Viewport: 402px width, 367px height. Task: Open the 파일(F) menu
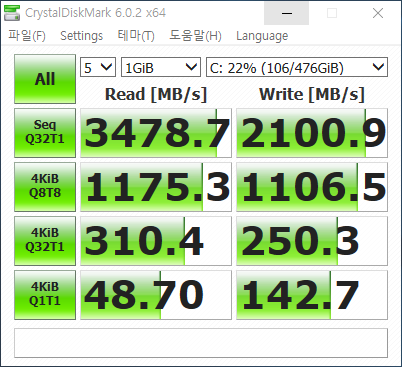pos(27,36)
